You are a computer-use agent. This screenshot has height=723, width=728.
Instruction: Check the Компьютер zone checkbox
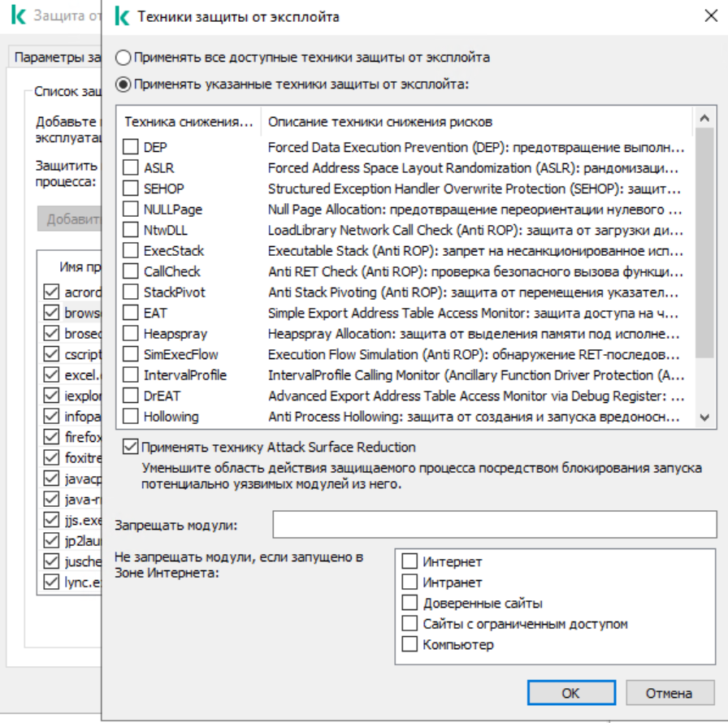409,644
